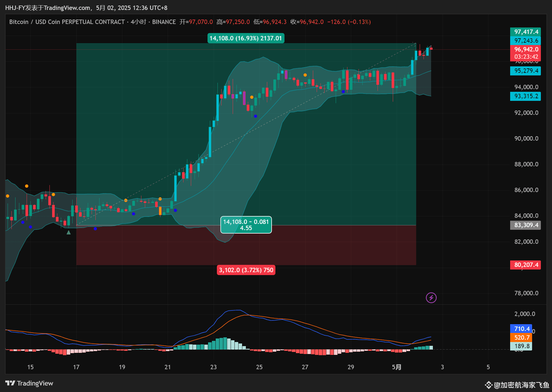
Task: Open the HHJ-FY发表于TradingView.com header text
Action: [x=47, y=8]
